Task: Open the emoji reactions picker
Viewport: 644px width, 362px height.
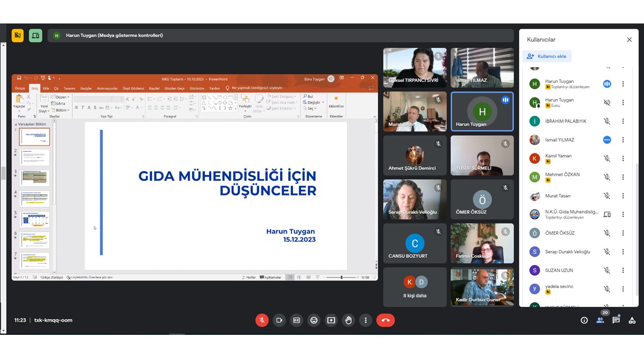Action: click(x=314, y=320)
